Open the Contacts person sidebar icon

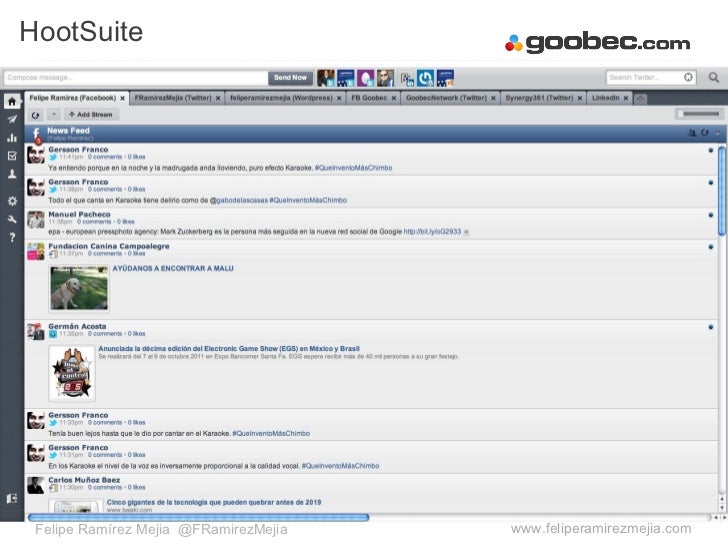pos(12,174)
